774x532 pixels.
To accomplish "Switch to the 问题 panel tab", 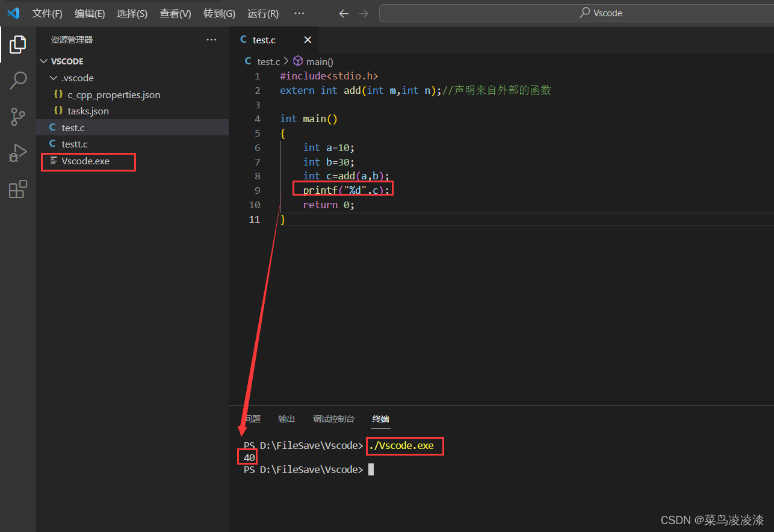I will [252, 419].
